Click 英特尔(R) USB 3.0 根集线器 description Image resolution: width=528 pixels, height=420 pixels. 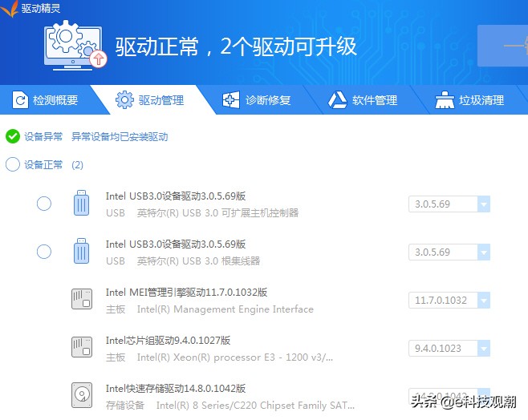click(198, 261)
